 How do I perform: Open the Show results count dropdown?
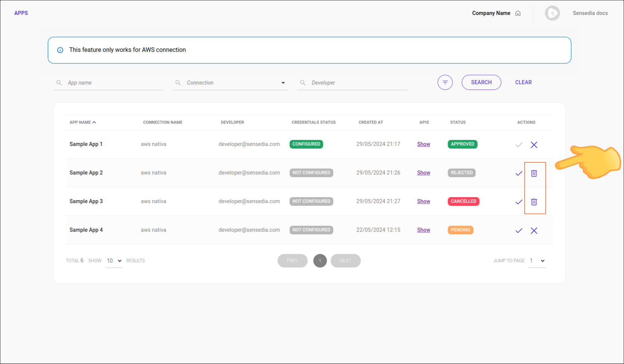click(x=114, y=261)
